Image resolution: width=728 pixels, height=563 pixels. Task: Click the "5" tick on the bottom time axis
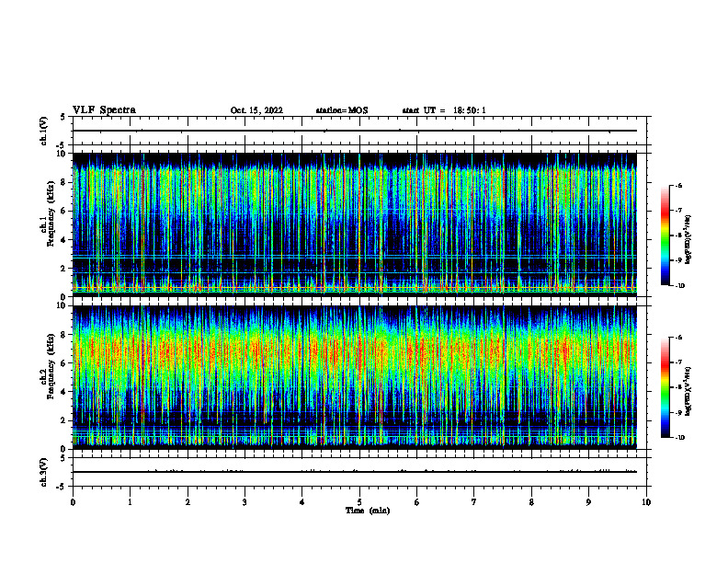coord(359,502)
